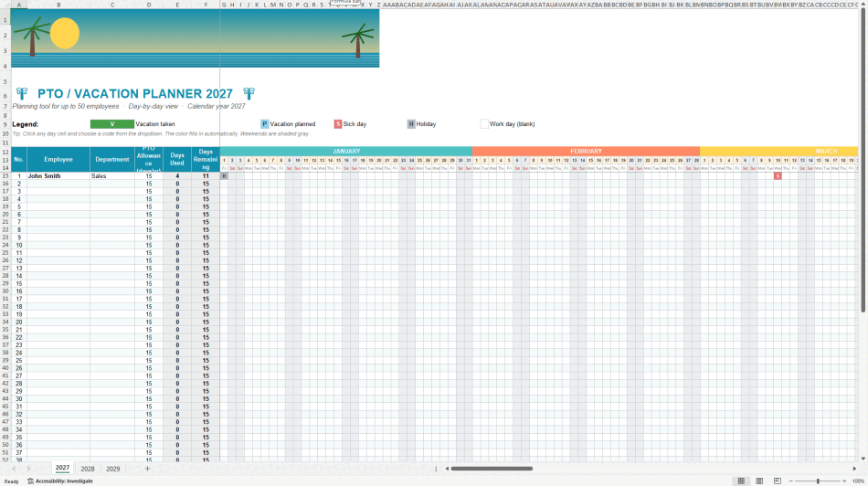Click zoom out minus button
This screenshot has width=868, height=486.
(790, 481)
